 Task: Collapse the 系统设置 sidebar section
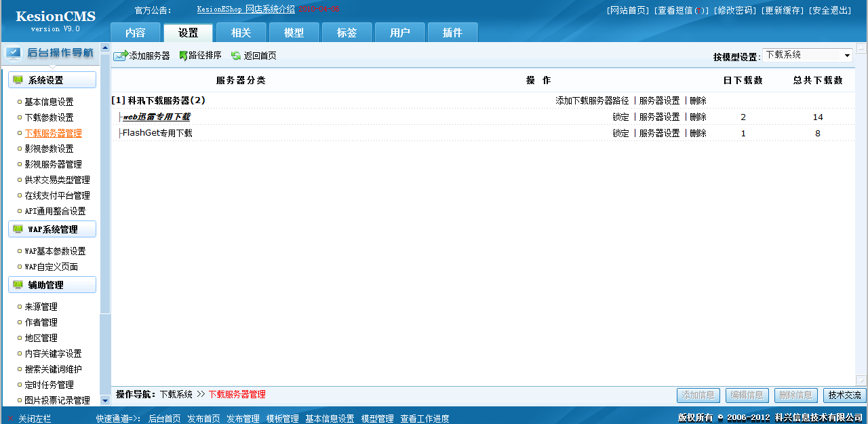click(x=52, y=80)
